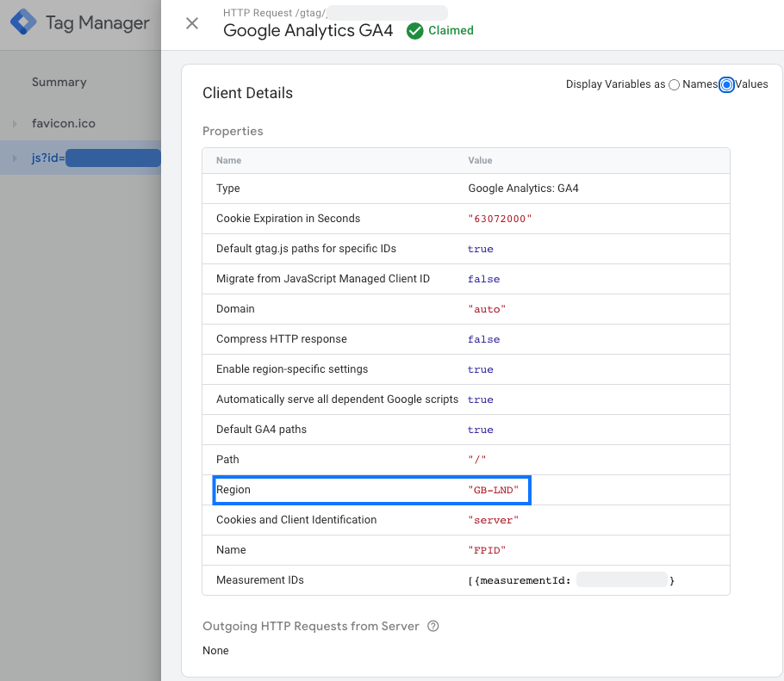The width and height of the screenshot is (784, 681).
Task: Click the Tag Manager logo icon
Action: (23, 23)
